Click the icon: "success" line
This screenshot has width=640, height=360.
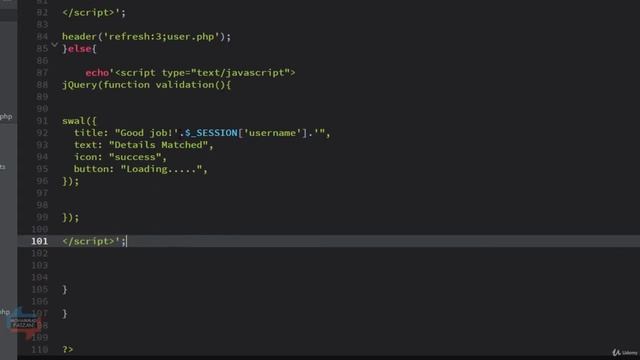click(x=120, y=157)
